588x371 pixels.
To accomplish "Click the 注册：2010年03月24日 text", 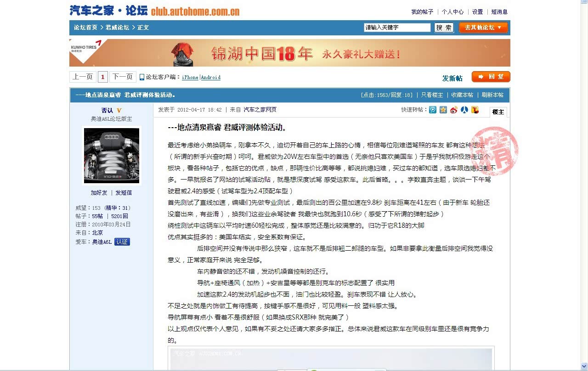I will 103,225.
